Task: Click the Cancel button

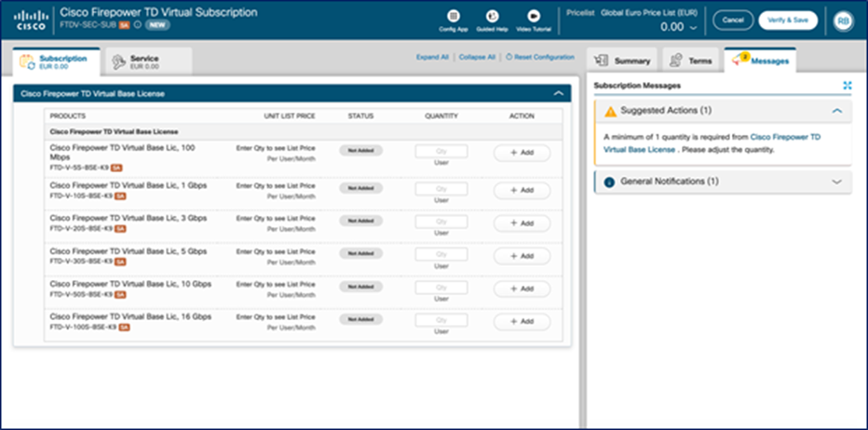Action: pos(733,20)
